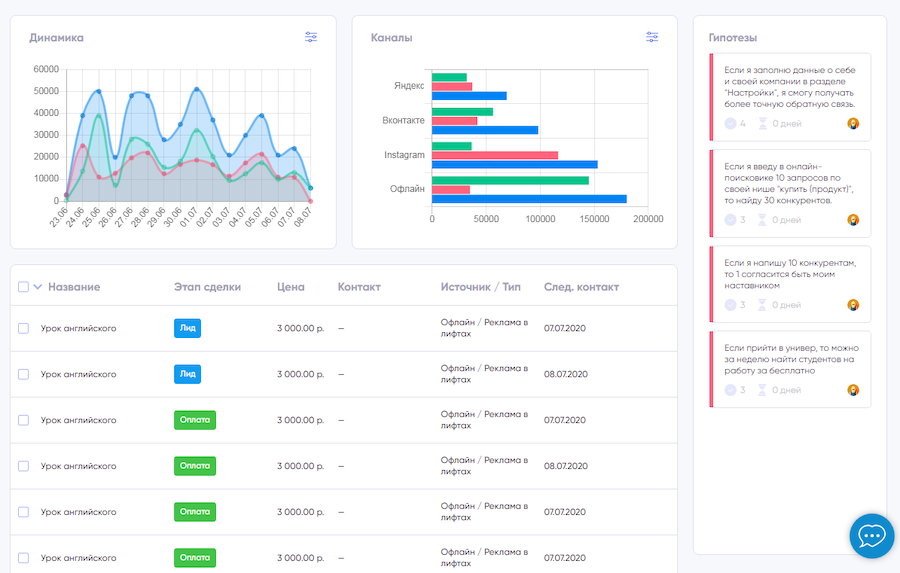Open the chat support bubble
The width and height of the screenshot is (900, 573).
point(871,535)
